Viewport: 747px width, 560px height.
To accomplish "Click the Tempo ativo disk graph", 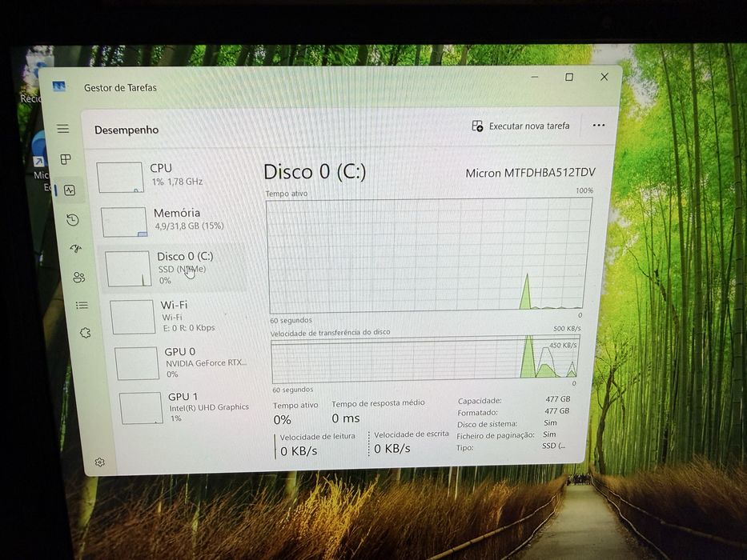I will [x=429, y=256].
